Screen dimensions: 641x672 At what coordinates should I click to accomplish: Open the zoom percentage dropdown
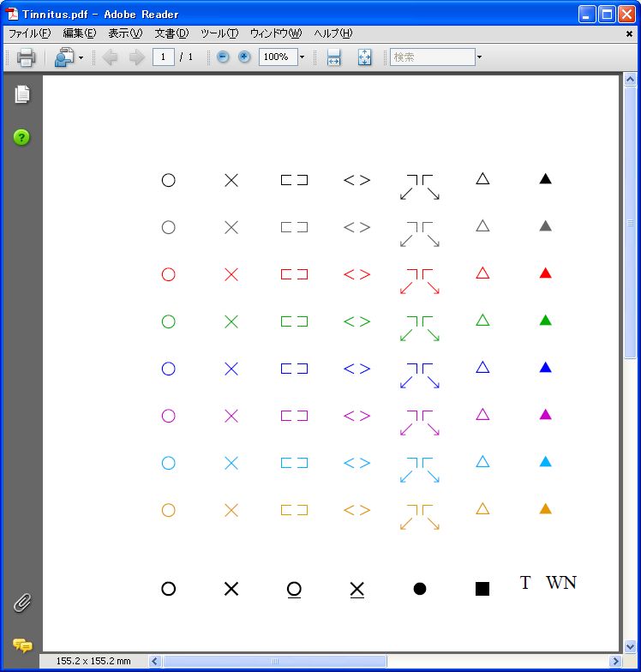click(x=302, y=57)
